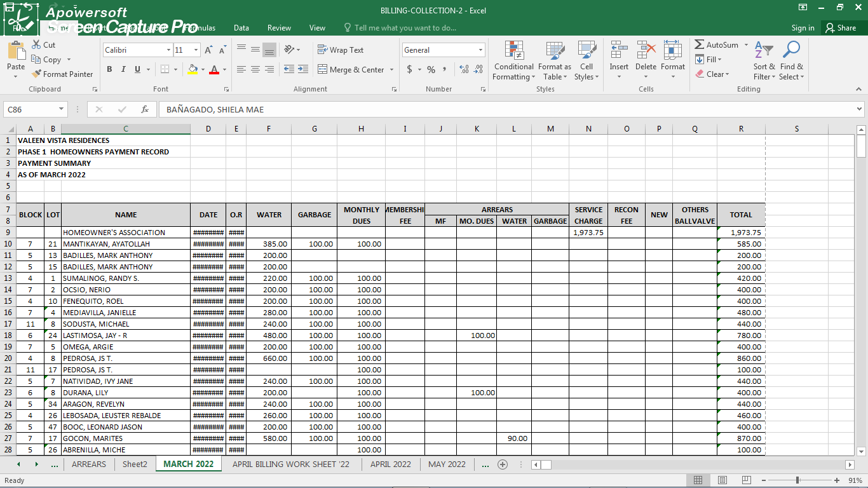Toggle Bottom Align vertical alignment
868x488 pixels.
pyautogui.click(x=269, y=50)
